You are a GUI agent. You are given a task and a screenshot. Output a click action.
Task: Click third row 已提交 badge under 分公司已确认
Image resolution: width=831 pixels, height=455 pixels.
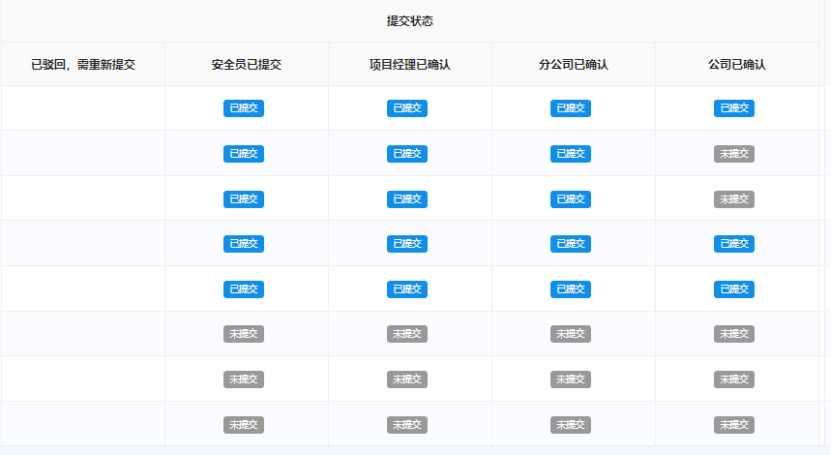pyautogui.click(x=570, y=199)
